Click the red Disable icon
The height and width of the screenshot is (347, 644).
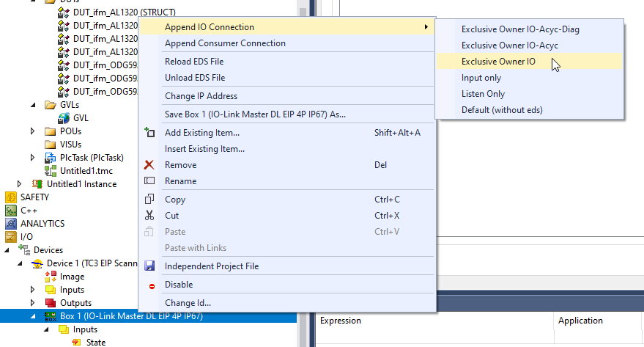click(152, 286)
